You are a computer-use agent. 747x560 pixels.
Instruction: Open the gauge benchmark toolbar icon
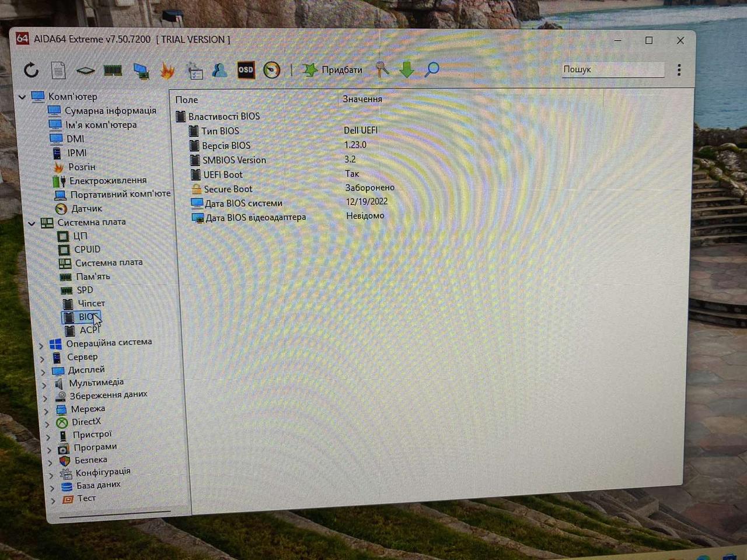click(x=272, y=70)
